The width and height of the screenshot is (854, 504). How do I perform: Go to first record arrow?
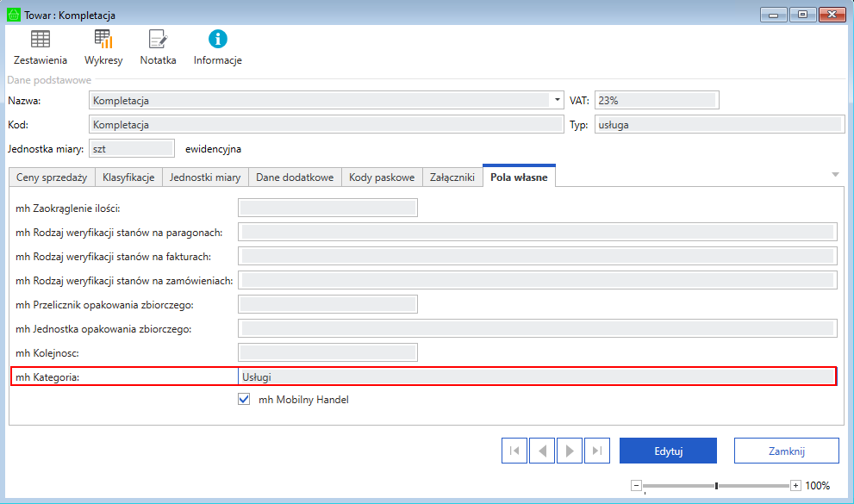pyautogui.click(x=514, y=451)
